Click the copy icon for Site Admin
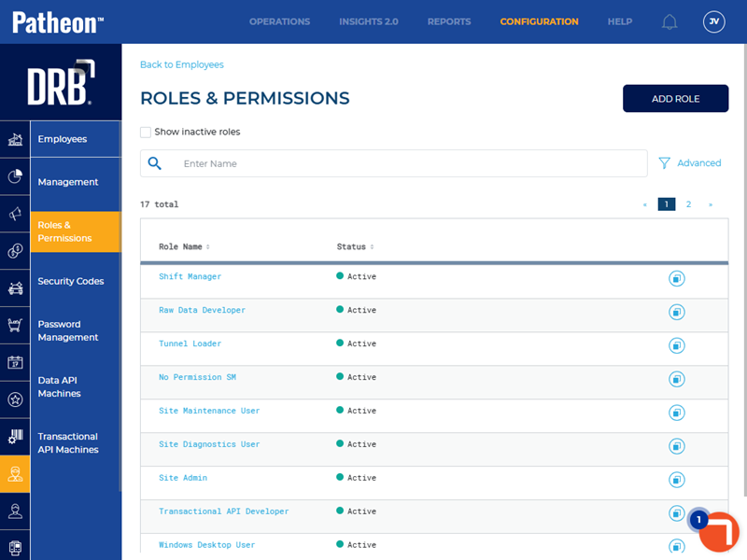The height and width of the screenshot is (560, 747). [x=677, y=480]
